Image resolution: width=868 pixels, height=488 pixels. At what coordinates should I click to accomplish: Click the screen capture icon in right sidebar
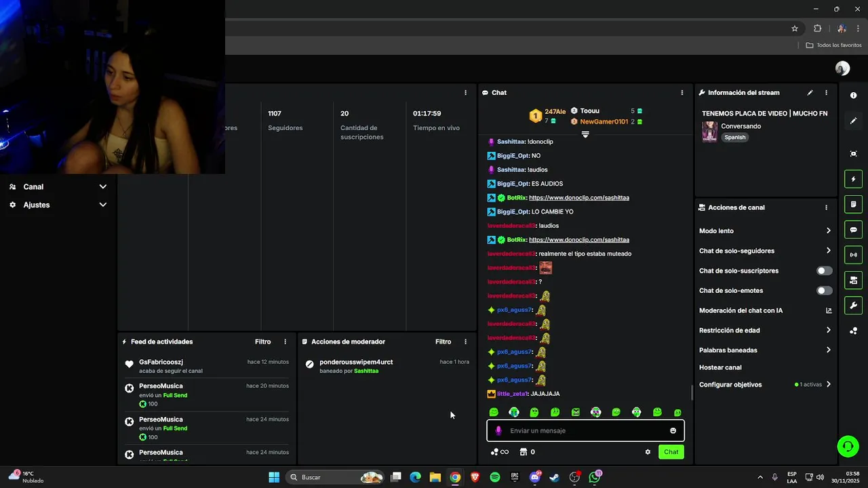(853, 154)
